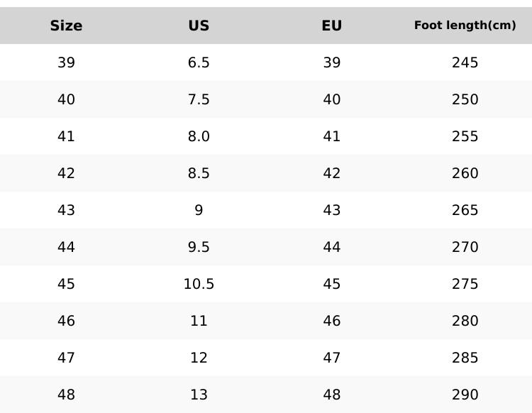Select foot length 255 cell
532x413 pixels.
(465, 136)
